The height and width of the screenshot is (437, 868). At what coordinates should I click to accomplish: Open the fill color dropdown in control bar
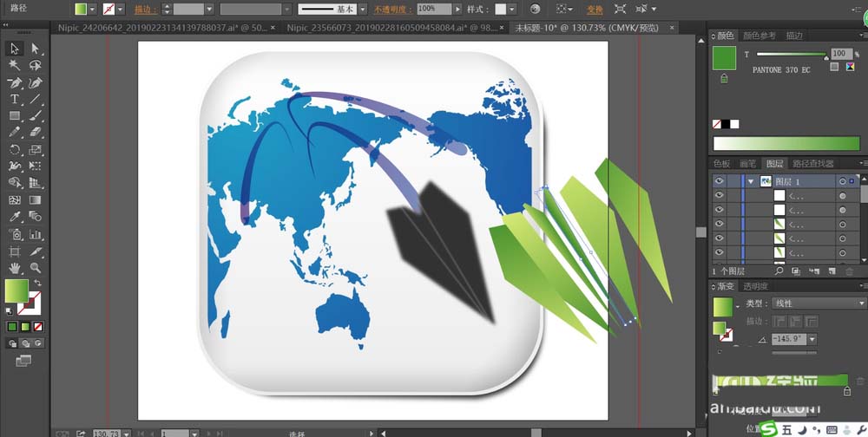point(92,10)
